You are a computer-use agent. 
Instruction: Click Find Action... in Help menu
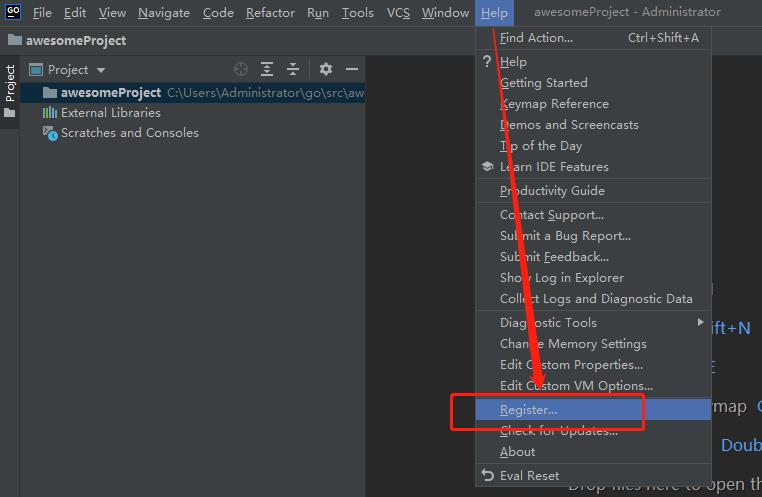(x=537, y=38)
